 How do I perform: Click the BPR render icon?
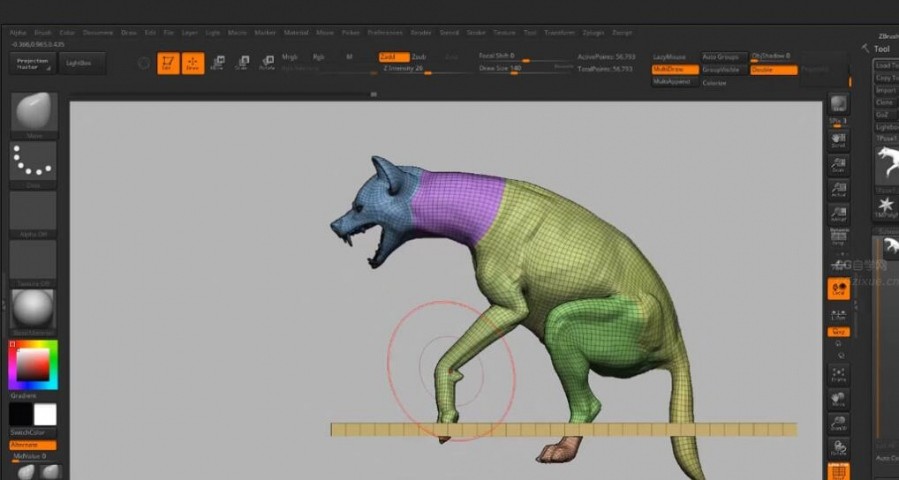pos(839,104)
